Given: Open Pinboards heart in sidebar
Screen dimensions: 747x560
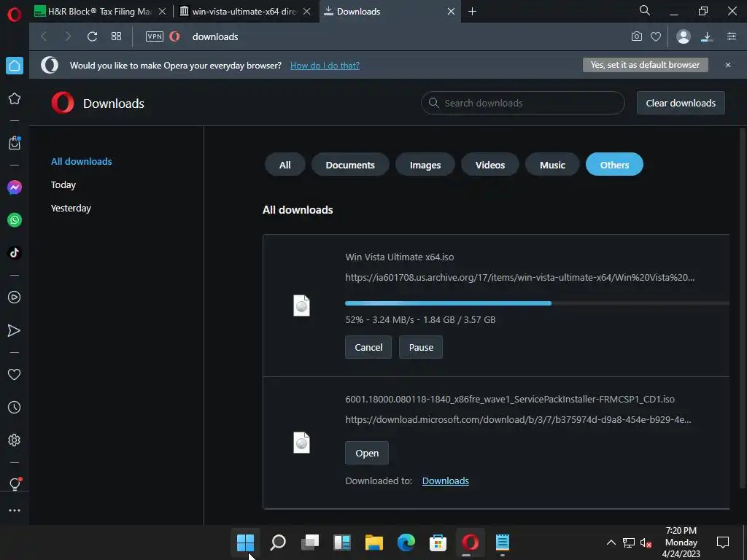Looking at the screenshot, I should coord(15,374).
